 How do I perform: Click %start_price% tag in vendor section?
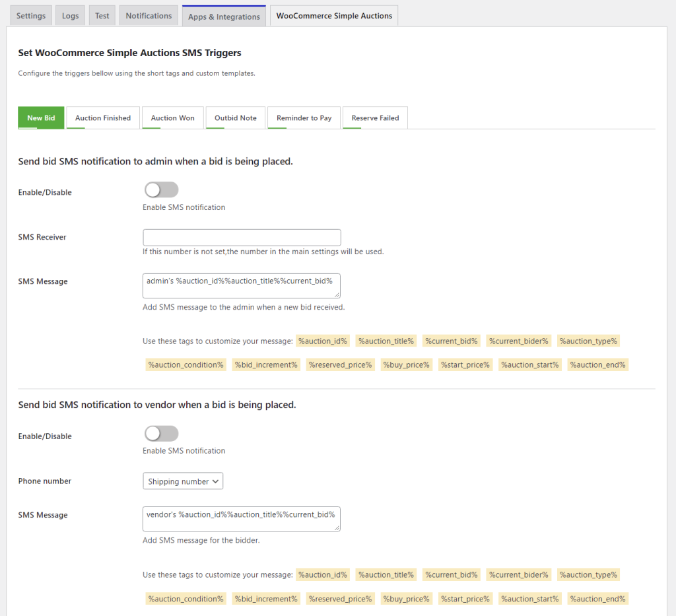tap(465, 599)
